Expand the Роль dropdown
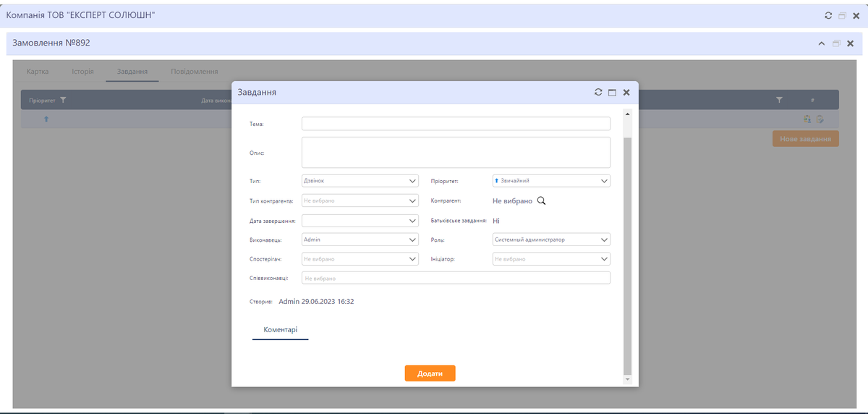868x414 pixels. 550,240
